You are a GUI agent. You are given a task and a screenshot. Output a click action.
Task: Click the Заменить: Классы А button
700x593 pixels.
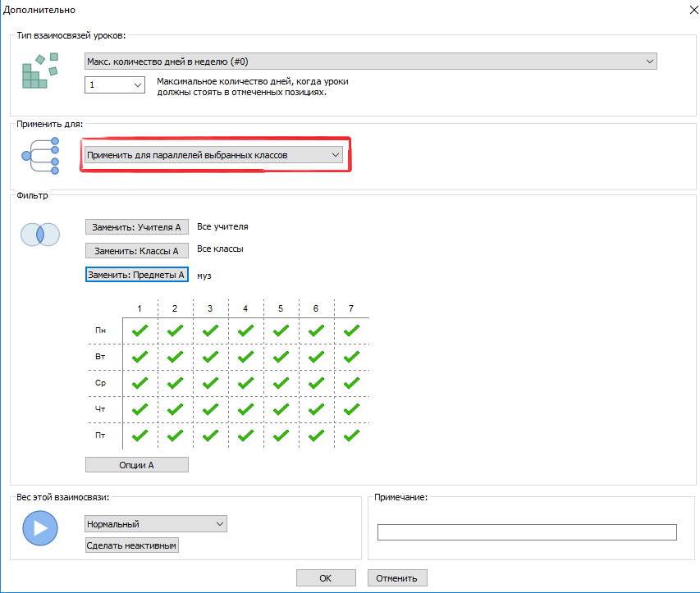tap(137, 251)
